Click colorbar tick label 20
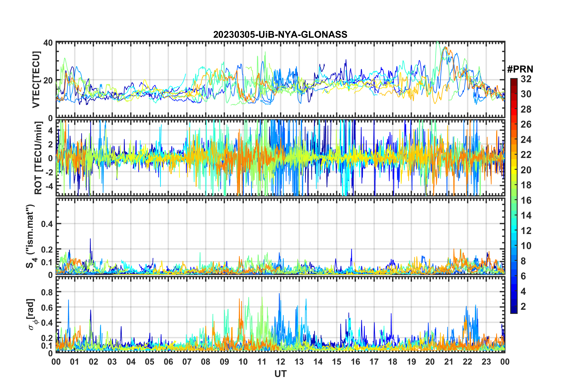Image resolution: width=561 pixels, height=392 pixels. click(x=526, y=170)
